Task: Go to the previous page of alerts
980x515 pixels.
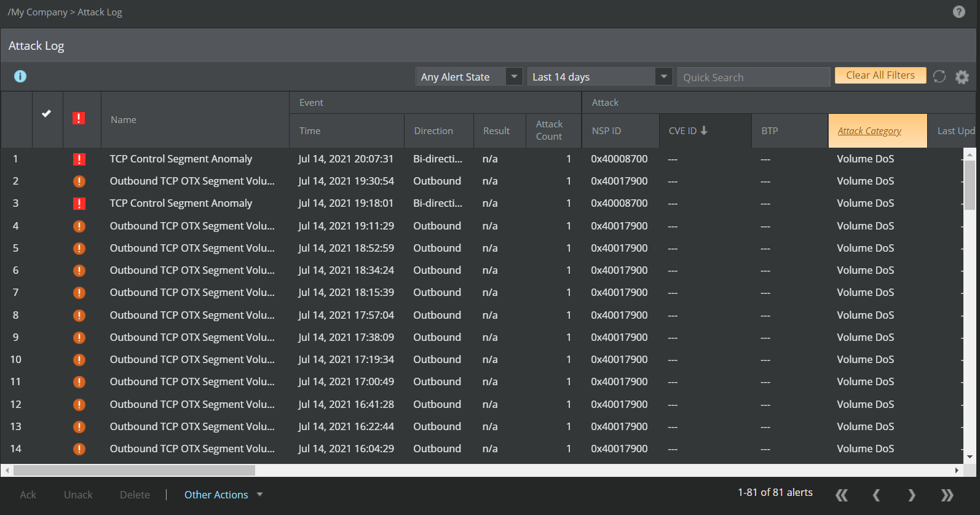Action: tap(876, 495)
